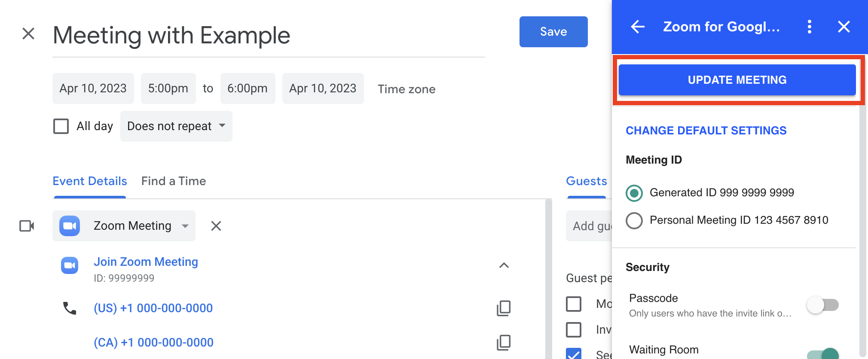The image size is (868, 359).
Task: Switch to the Event Details tab
Action: point(90,181)
